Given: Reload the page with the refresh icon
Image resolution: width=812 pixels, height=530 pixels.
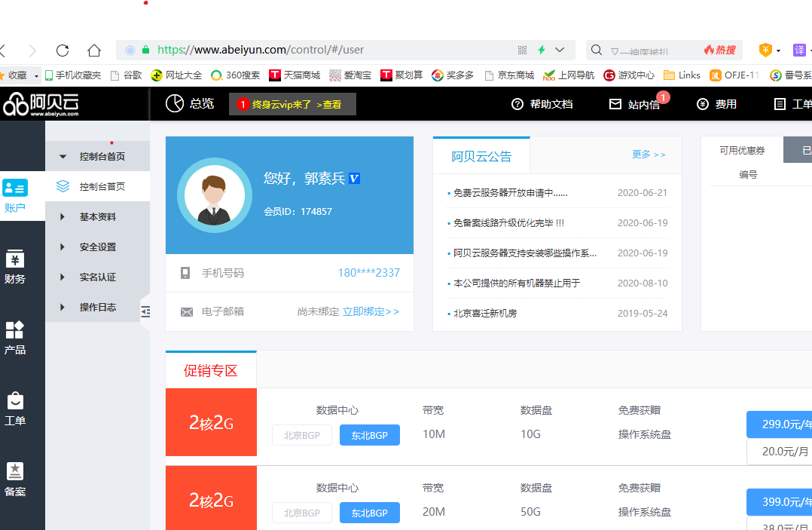Looking at the screenshot, I should pos(63,51).
